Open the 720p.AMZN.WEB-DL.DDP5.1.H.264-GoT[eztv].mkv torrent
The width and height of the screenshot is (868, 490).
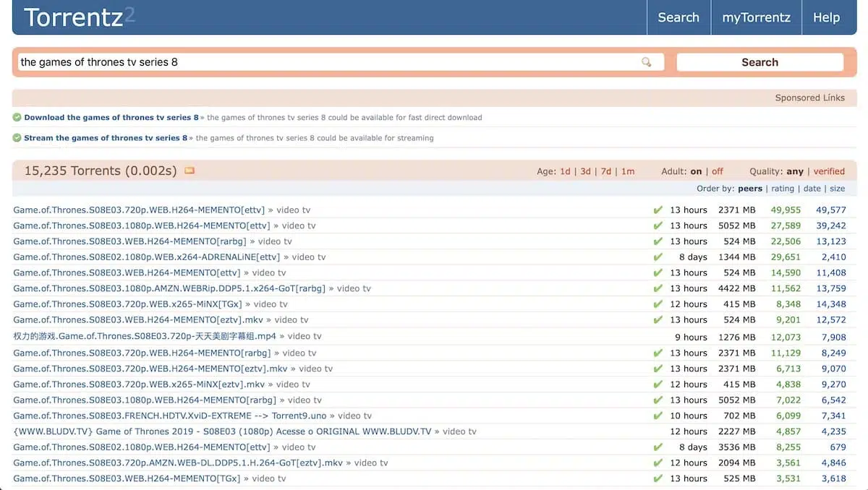(x=178, y=463)
